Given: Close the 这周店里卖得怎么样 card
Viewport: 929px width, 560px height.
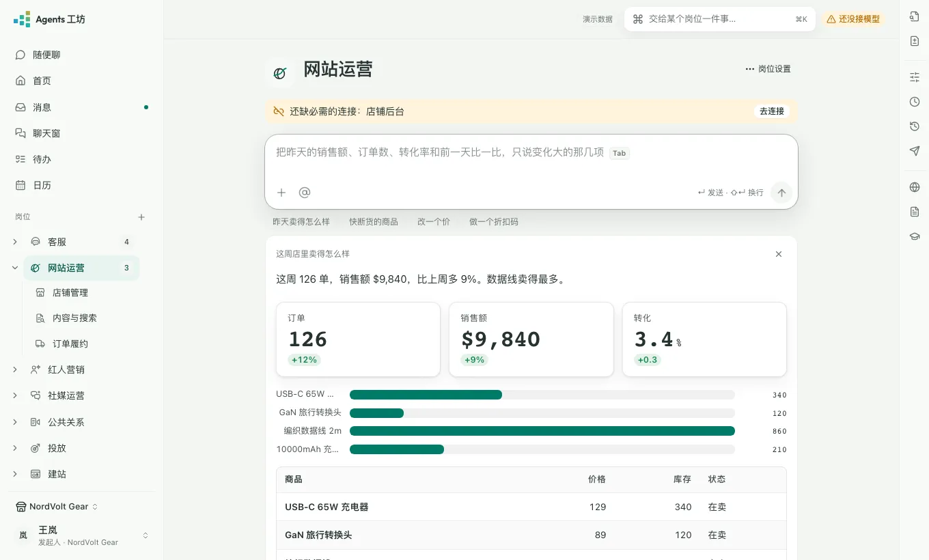Looking at the screenshot, I should tap(779, 254).
